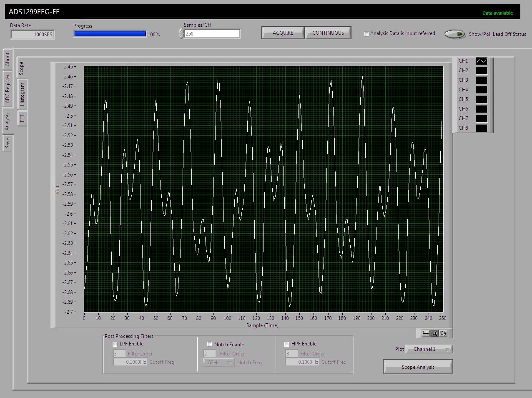Click the CH4 plot legend swatch
The height and width of the screenshot is (398, 532).
tap(482, 90)
